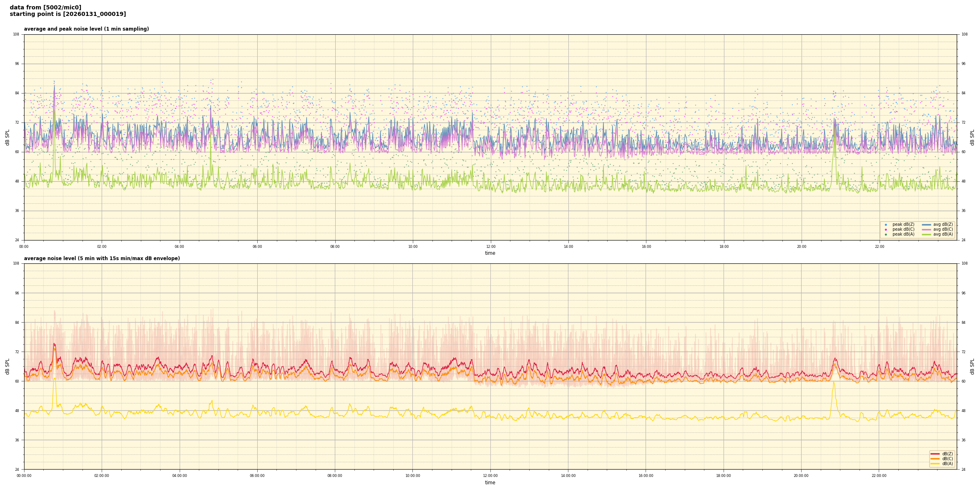Click the 06:00:00 tick on bottom chart

(x=257, y=476)
